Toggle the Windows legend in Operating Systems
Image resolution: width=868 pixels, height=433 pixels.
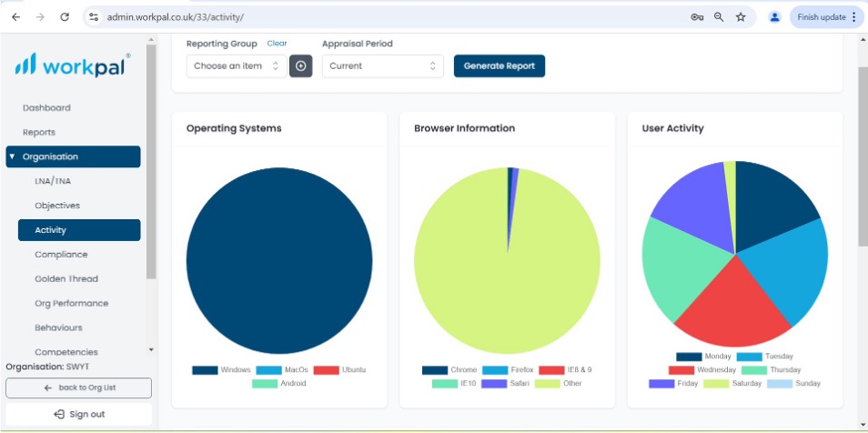coord(221,370)
